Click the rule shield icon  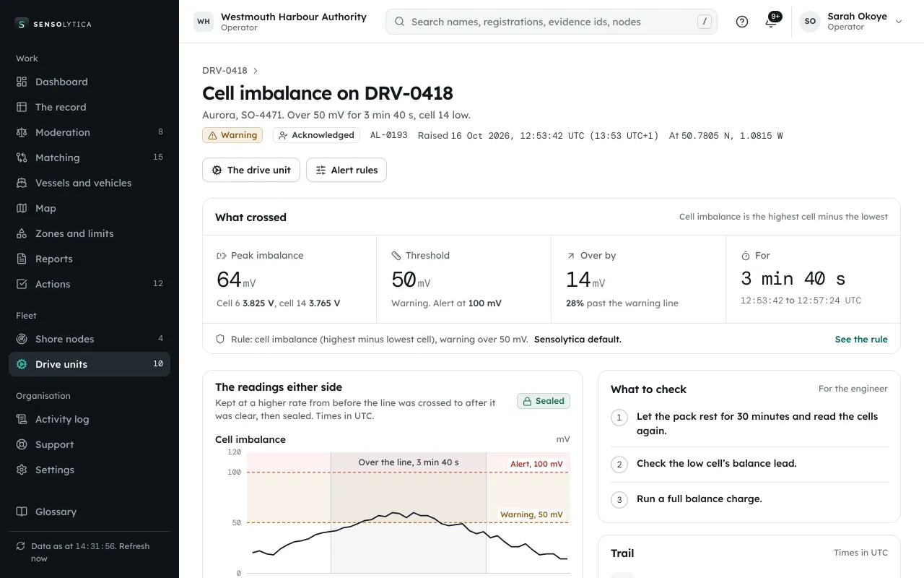point(221,339)
